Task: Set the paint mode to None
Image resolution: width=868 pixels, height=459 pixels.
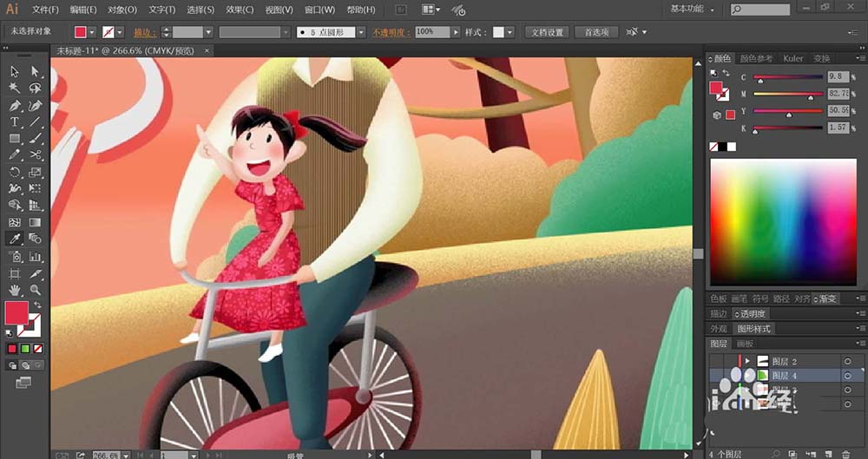Action: [37, 349]
